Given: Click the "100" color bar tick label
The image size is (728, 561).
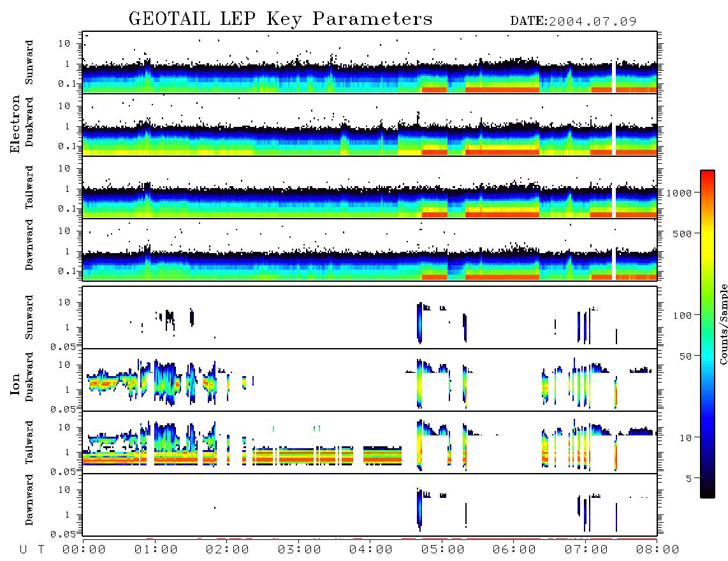Looking at the screenshot, I should tap(683, 316).
